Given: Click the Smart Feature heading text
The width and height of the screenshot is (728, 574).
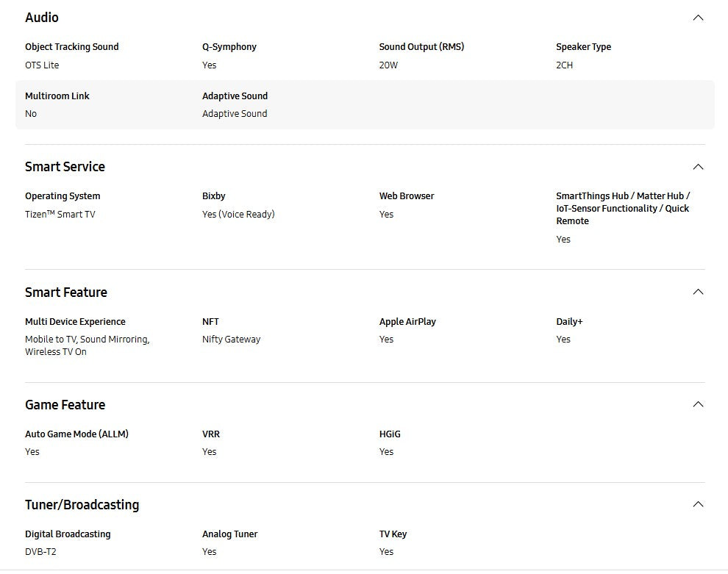Looking at the screenshot, I should [x=65, y=293].
